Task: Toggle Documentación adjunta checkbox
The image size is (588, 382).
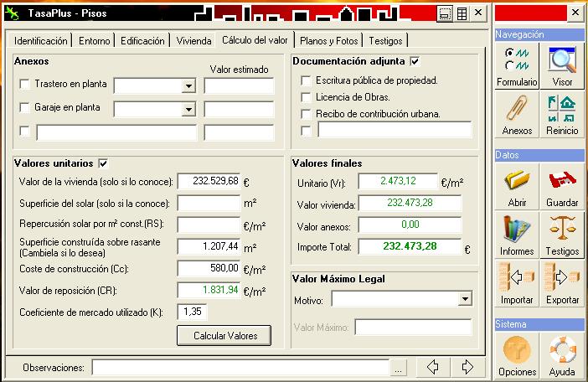Action: pos(415,61)
